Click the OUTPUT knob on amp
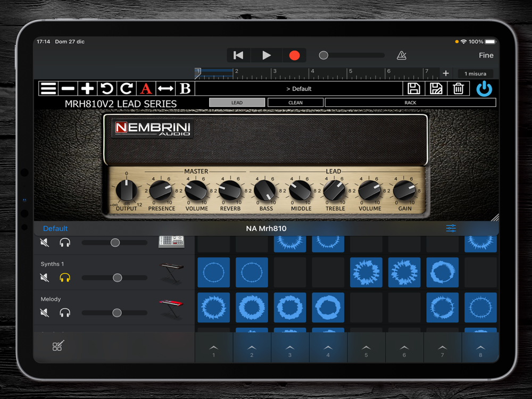The height and width of the screenshot is (399, 532). click(126, 190)
